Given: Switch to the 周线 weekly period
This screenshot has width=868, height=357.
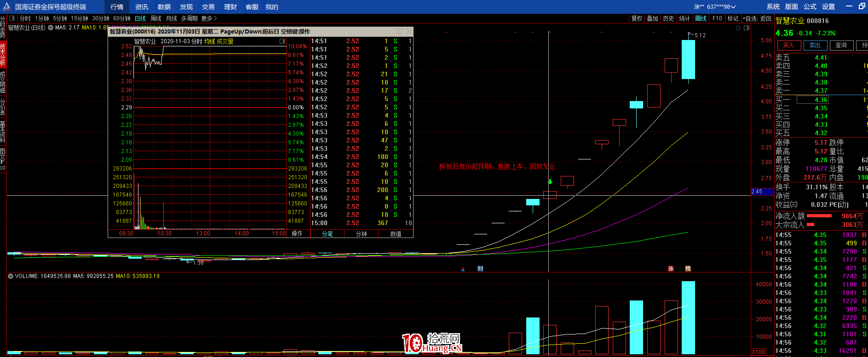Looking at the screenshot, I should point(156,18).
